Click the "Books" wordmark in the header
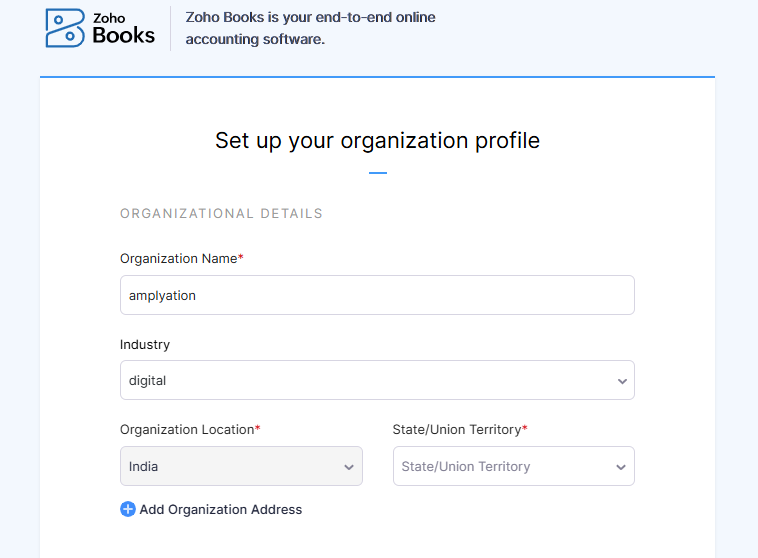Viewport: 758px width, 558px height. click(x=123, y=35)
